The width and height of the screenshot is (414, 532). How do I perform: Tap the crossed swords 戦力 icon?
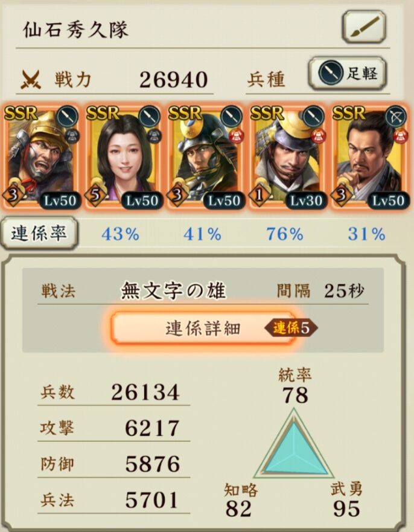point(31,79)
